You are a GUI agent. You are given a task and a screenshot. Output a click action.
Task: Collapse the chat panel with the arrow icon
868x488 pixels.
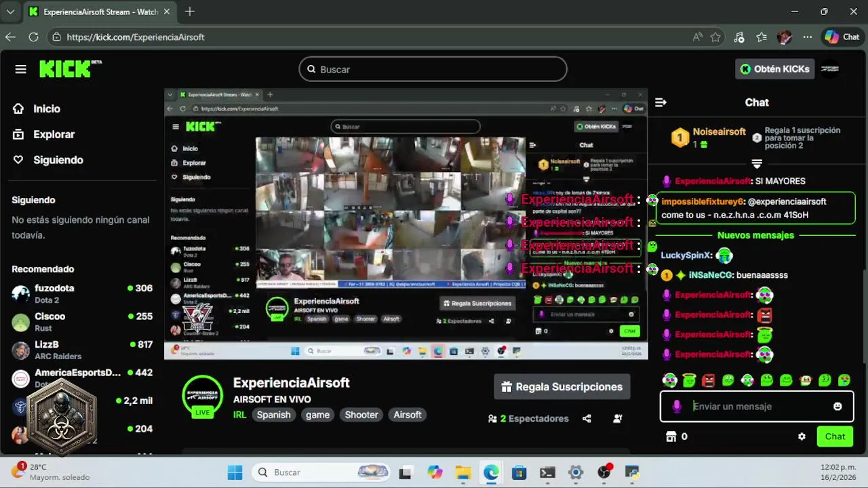pyautogui.click(x=660, y=102)
